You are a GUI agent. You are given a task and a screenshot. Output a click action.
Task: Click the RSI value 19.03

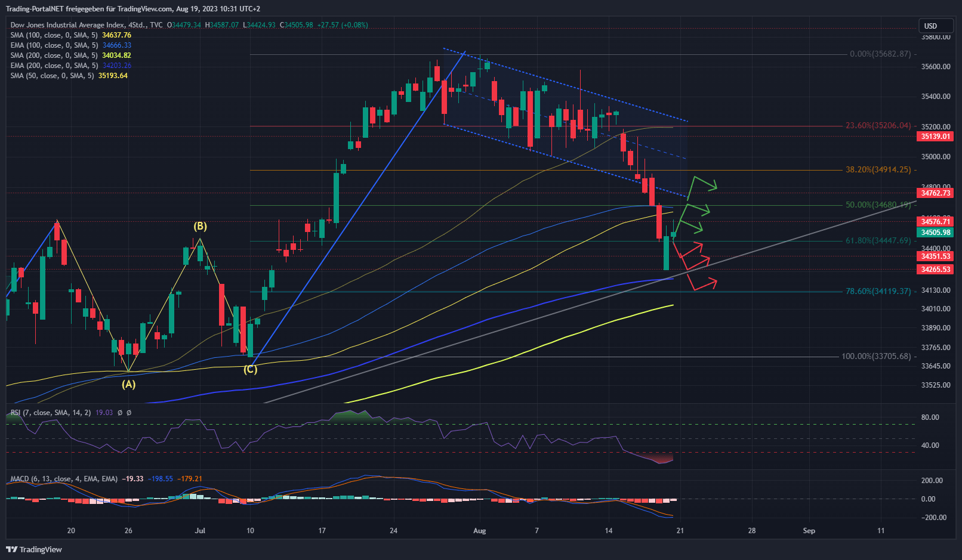point(104,413)
